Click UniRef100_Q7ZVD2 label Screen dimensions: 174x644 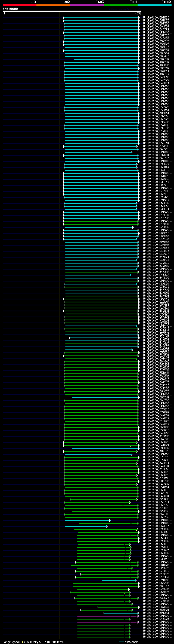[x=156, y=191]
